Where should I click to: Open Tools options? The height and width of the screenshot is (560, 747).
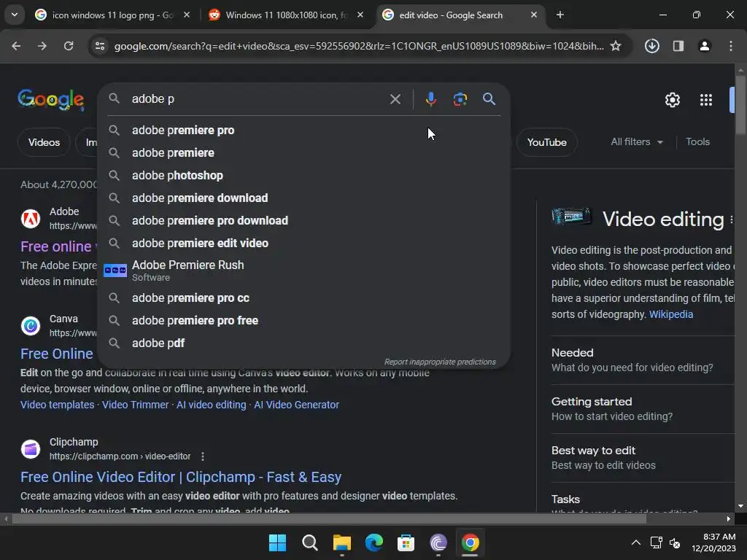point(697,142)
